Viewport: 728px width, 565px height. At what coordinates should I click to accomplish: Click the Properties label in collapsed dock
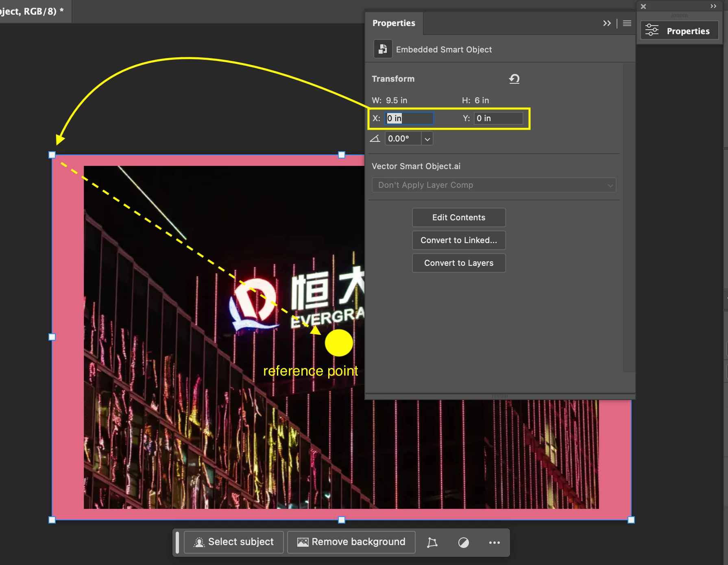(x=688, y=31)
